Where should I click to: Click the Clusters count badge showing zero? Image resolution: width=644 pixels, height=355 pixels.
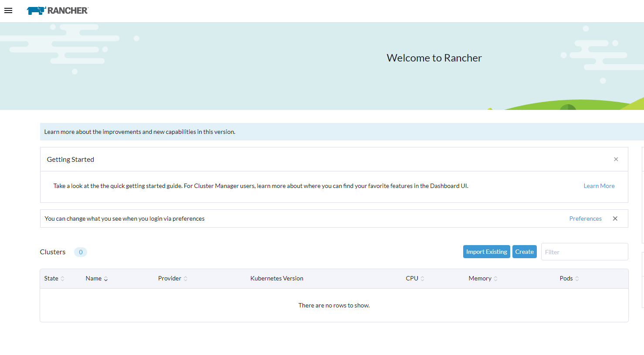click(x=80, y=252)
